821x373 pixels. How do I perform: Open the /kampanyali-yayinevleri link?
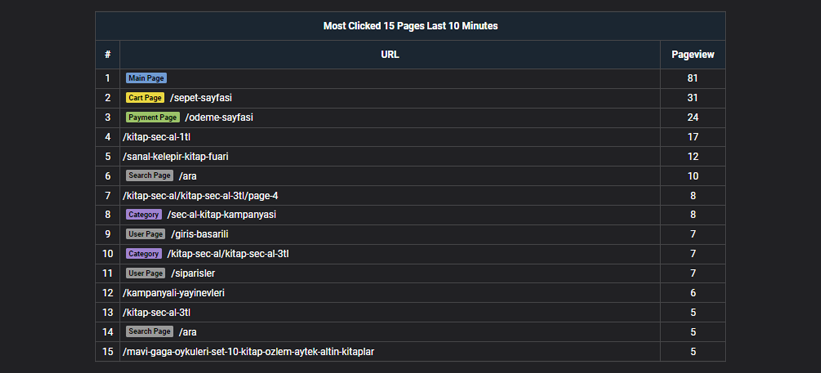173,293
